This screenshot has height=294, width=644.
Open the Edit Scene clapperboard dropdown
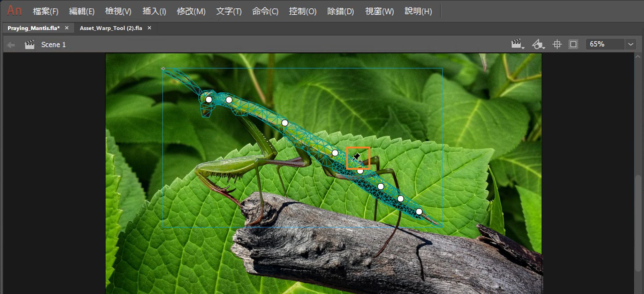click(518, 44)
